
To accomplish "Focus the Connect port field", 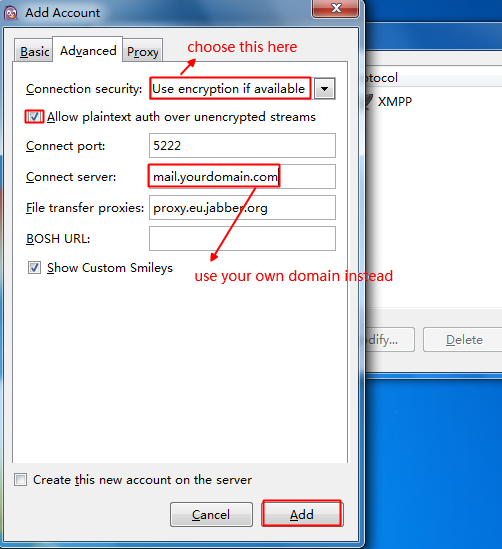I will pos(242,146).
